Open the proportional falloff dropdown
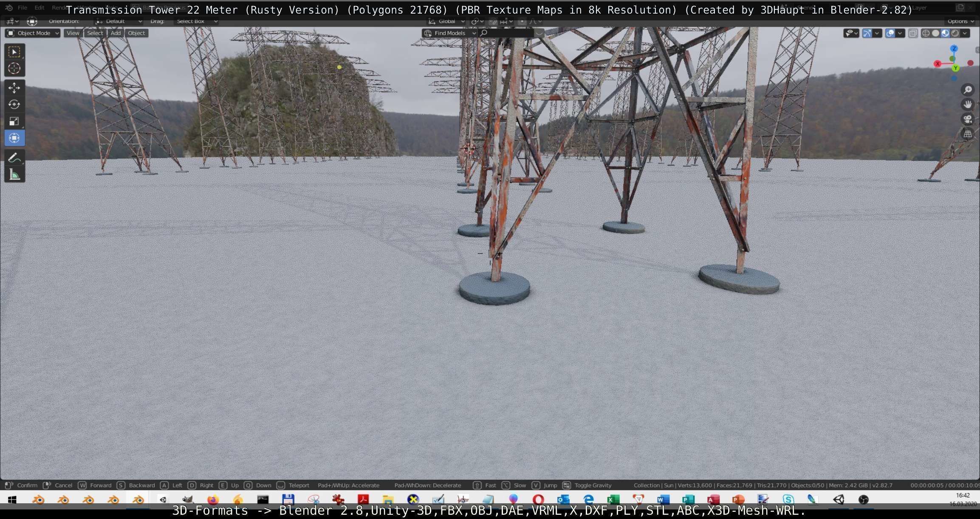Image resolution: width=980 pixels, height=519 pixels. point(535,21)
